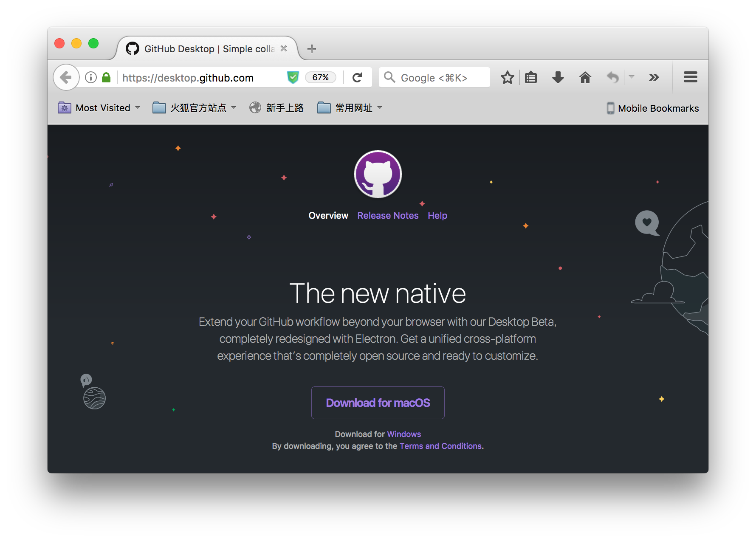Viewport: 756px width, 541px height.
Task: Go to home page via the house icon
Action: point(585,78)
